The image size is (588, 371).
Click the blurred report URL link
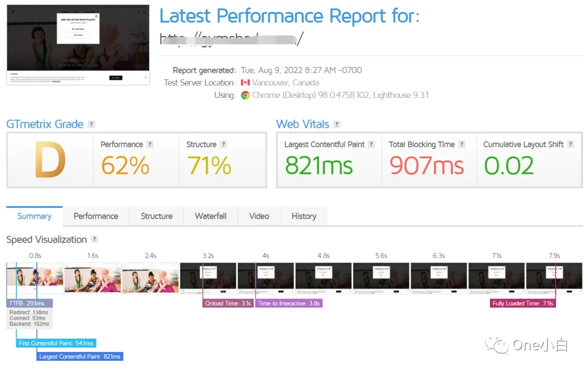pyautogui.click(x=231, y=39)
